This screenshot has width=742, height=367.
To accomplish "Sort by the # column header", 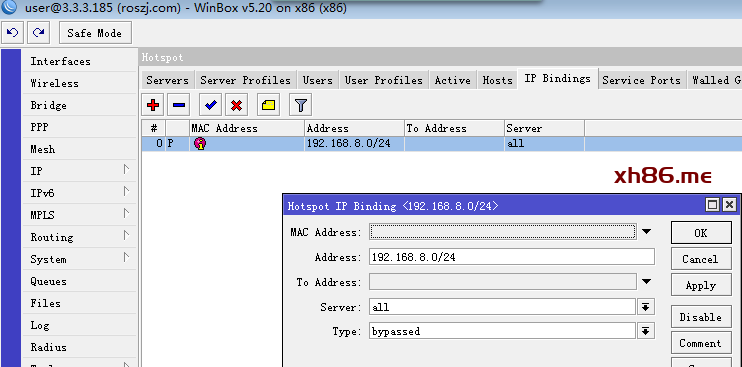I will [x=153, y=128].
